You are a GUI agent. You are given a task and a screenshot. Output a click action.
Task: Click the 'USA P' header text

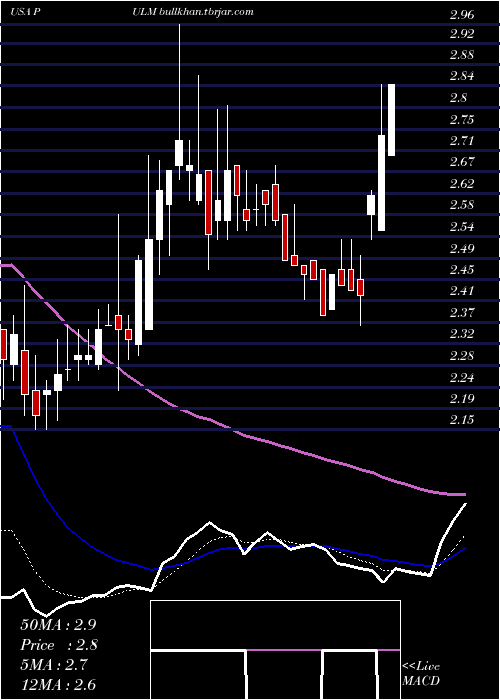pyautogui.click(x=26, y=12)
